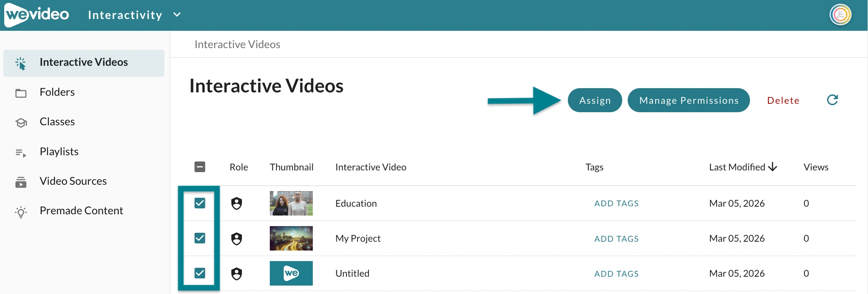Click the owner role icon for Untitled

[236, 274]
